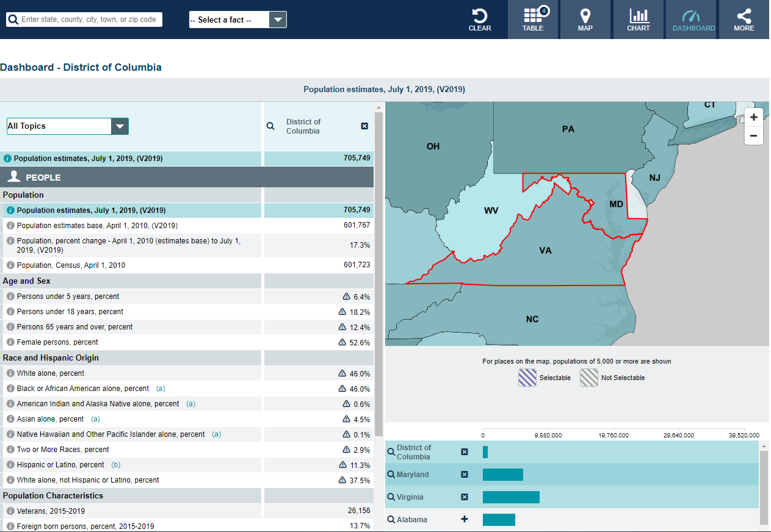The image size is (771, 532).
Task: Open footnote (b) for Hispanic or Latino
Action: [116, 465]
